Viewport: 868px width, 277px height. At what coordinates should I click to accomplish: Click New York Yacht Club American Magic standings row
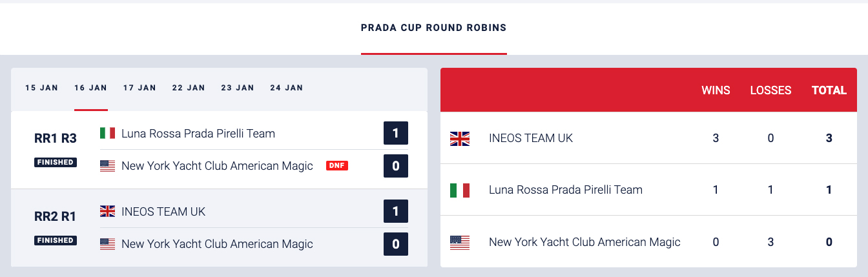[584, 242]
